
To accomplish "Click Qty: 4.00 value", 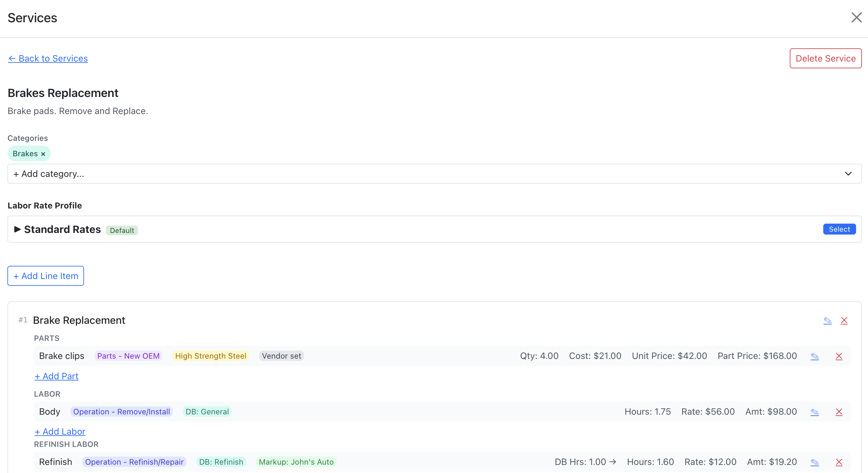I will click(x=539, y=356).
